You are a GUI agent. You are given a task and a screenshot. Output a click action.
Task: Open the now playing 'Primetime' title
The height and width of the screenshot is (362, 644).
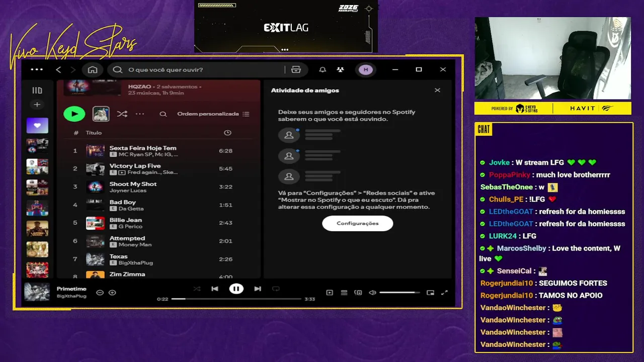71,289
